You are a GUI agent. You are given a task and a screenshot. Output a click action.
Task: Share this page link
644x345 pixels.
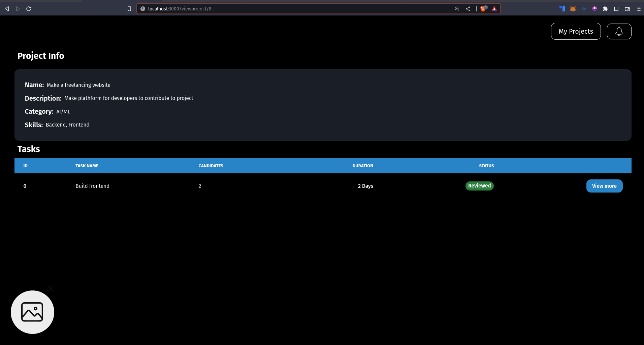click(x=468, y=9)
